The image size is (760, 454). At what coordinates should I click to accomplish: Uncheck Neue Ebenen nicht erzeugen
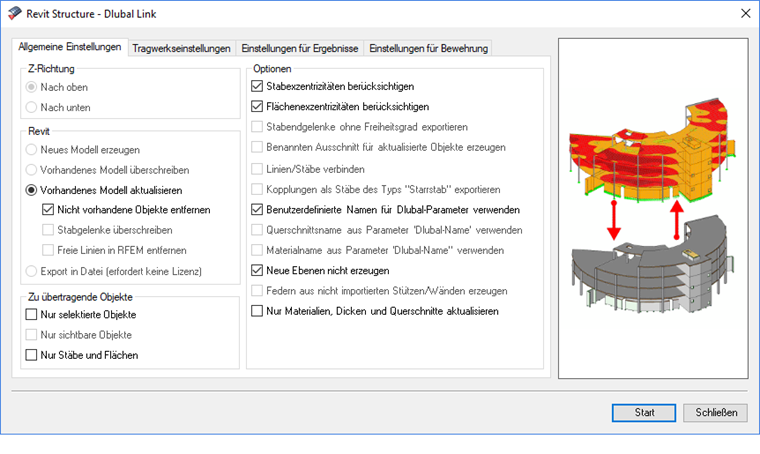click(x=257, y=271)
